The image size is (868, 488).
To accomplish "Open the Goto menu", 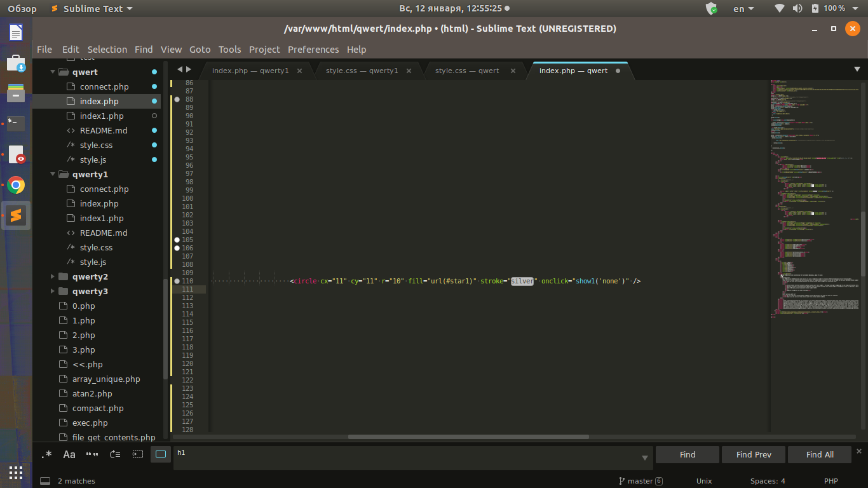I will point(200,50).
